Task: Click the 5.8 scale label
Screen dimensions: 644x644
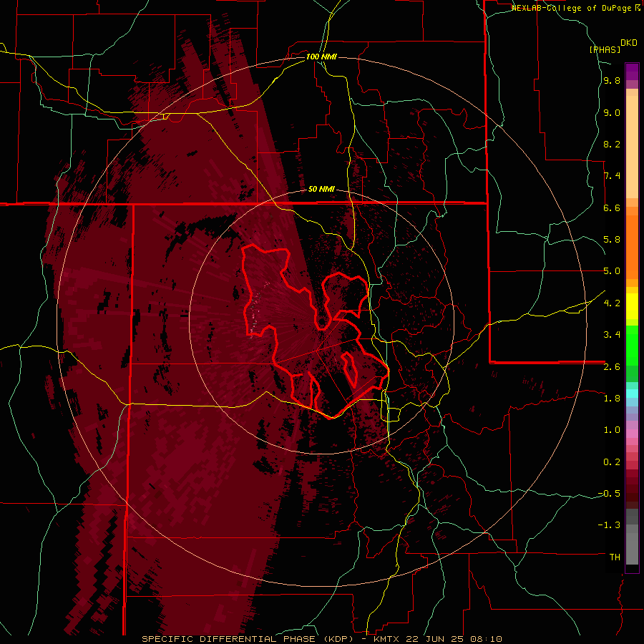Action: pos(612,240)
